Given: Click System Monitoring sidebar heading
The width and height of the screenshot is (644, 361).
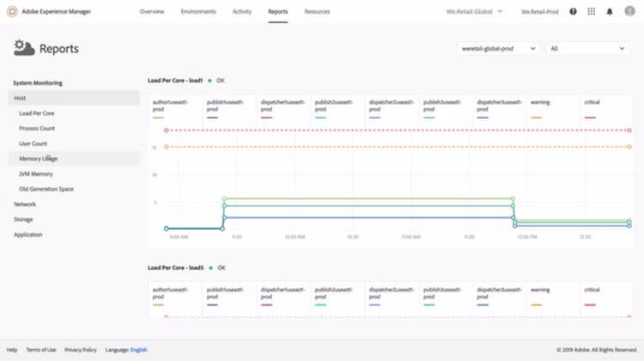Looking at the screenshot, I should point(38,83).
